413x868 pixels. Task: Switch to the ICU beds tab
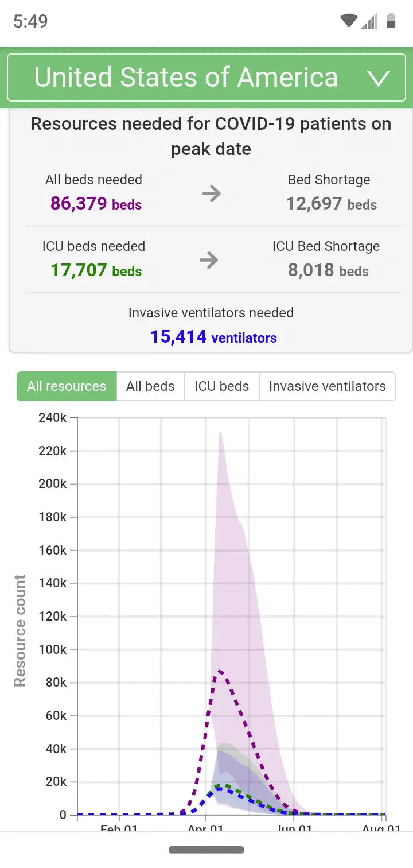(x=221, y=386)
